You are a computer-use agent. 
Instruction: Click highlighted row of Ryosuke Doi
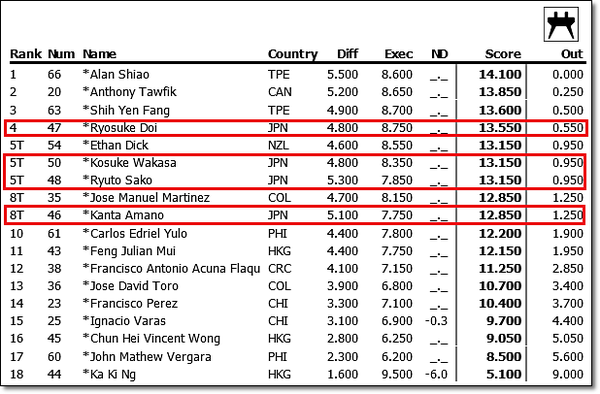[x=295, y=128]
